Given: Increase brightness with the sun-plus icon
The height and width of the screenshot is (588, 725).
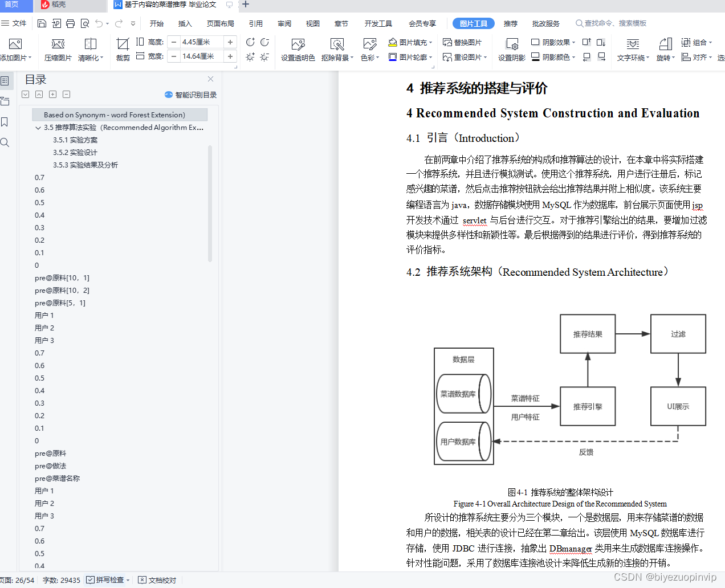Looking at the screenshot, I should (250, 57).
